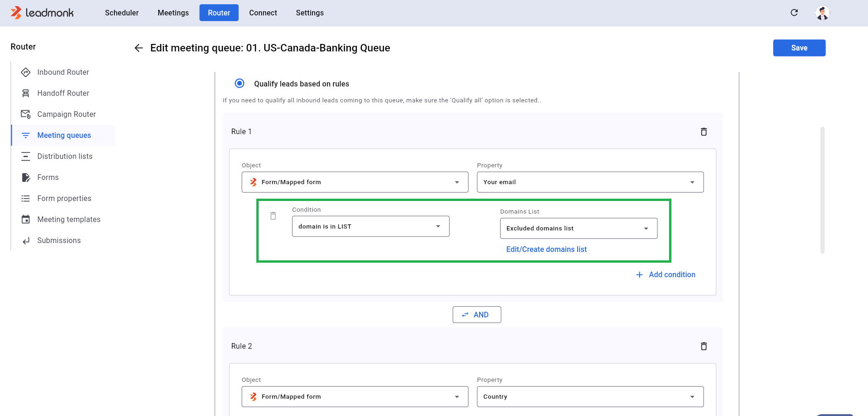Click the Add condition link
Viewport: 868px width, 416px height.
(672, 275)
